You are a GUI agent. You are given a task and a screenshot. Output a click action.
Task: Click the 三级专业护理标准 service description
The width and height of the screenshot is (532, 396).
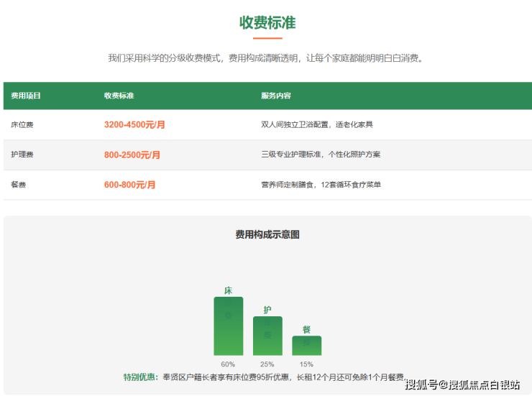click(x=321, y=155)
